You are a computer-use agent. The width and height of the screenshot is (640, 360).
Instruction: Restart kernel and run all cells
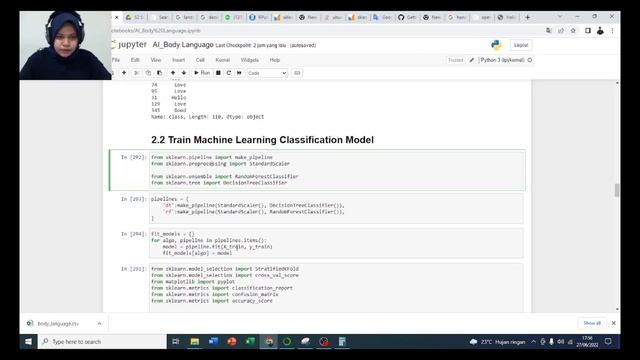pos(239,73)
